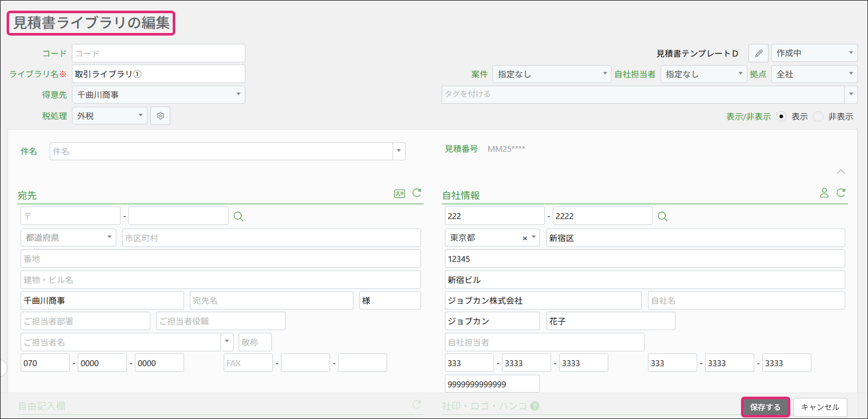Click the pencil icon beside 見積書テンプレートD
The height and width of the screenshot is (419, 868).
tap(758, 53)
